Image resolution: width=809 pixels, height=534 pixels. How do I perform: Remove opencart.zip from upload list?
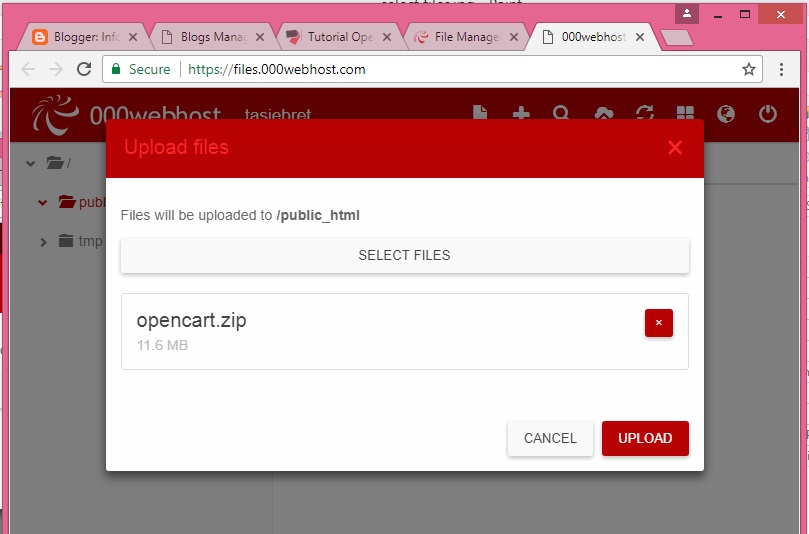click(658, 322)
